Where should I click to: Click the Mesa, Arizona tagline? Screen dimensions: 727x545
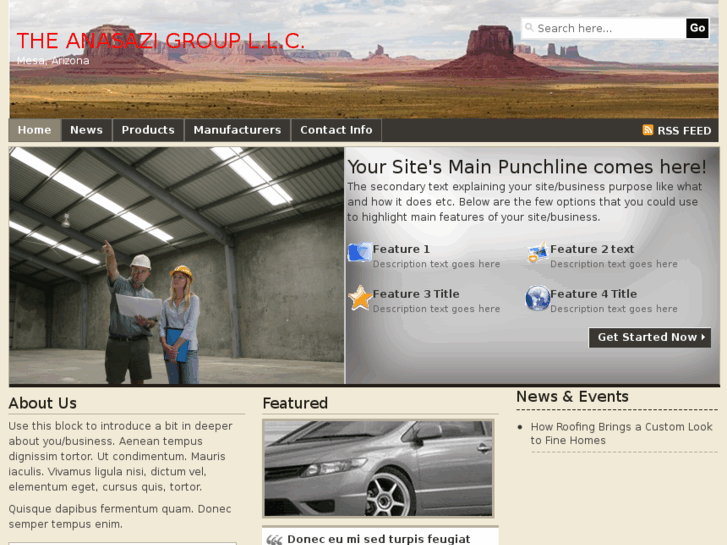[53, 61]
